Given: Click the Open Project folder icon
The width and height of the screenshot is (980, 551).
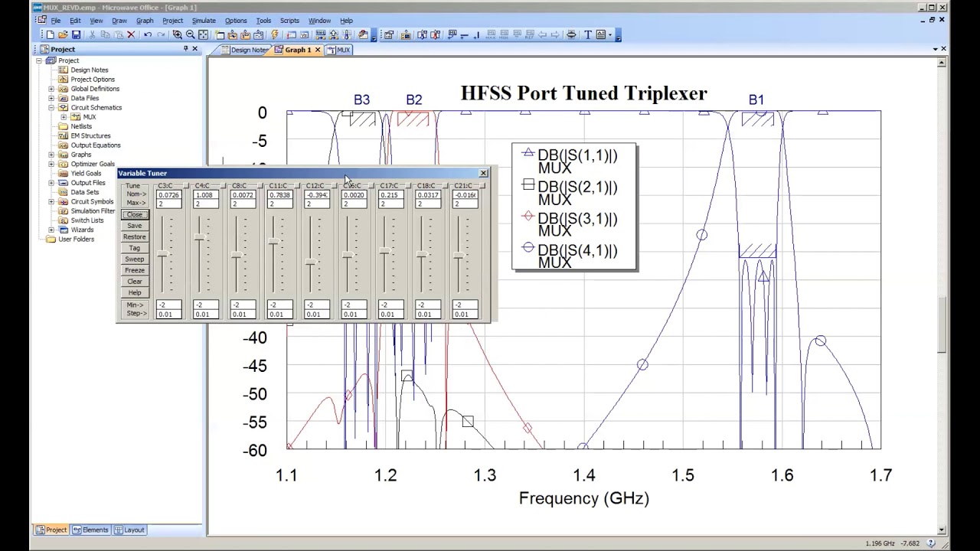Looking at the screenshot, I should 63,34.
